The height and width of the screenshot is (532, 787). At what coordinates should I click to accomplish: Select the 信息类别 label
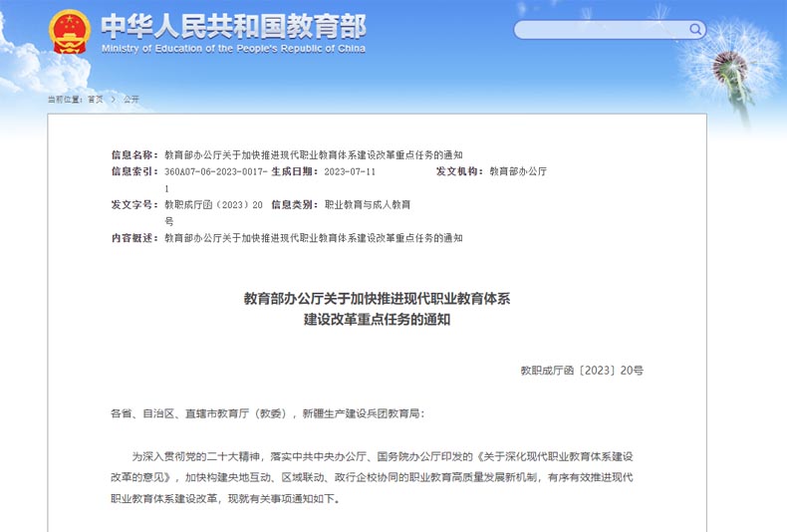pos(295,205)
